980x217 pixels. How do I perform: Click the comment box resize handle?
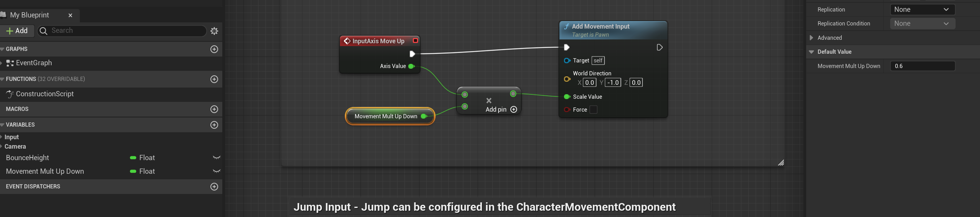pos(781,163)
